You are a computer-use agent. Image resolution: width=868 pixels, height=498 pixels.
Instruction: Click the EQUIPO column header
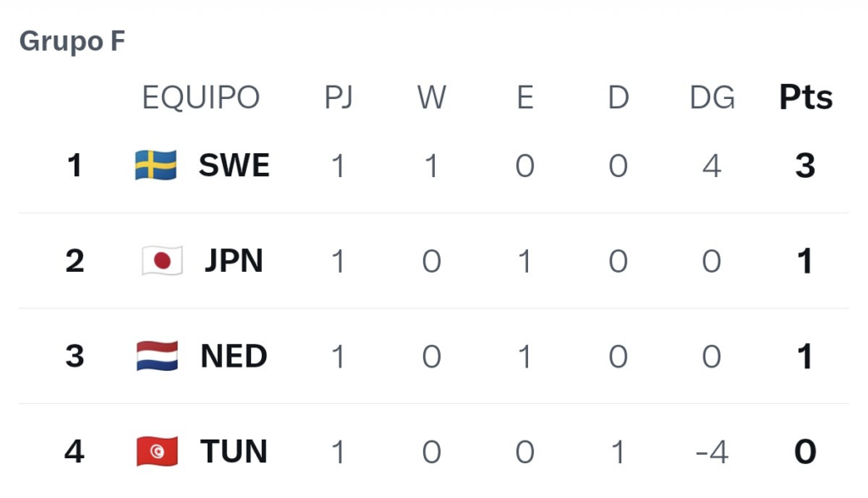click(x=201, y=97)
